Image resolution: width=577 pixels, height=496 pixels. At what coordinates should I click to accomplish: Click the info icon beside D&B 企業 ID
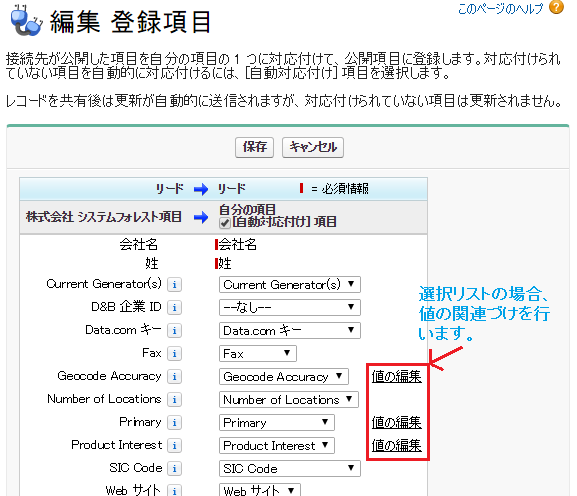[174, 308]
